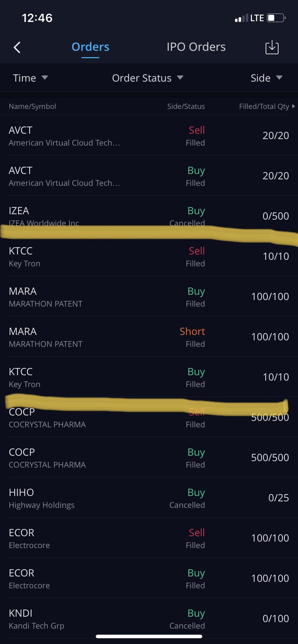Image resolution: width=298 pixels, height=644 pixels.
Task: Tap the export orders download icon
Action: click(272, 47)
